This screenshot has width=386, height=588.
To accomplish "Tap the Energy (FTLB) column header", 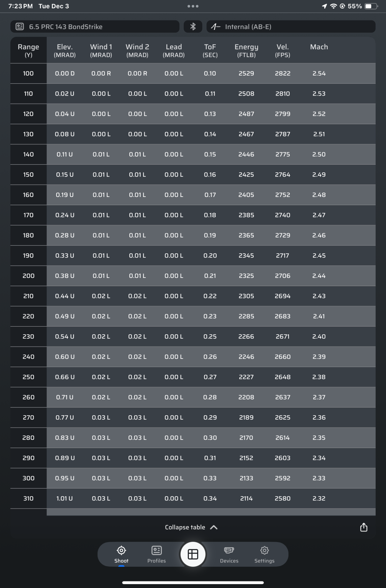I will 246,50.
